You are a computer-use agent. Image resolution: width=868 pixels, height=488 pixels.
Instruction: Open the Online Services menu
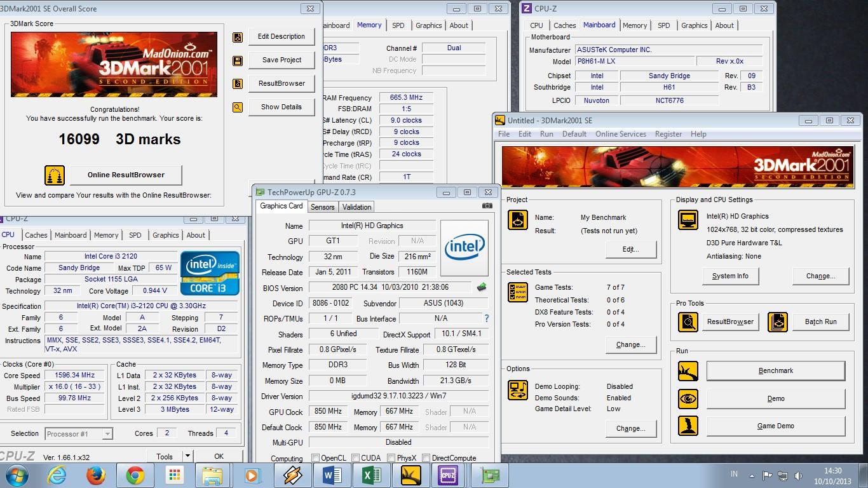pos(621,134)
